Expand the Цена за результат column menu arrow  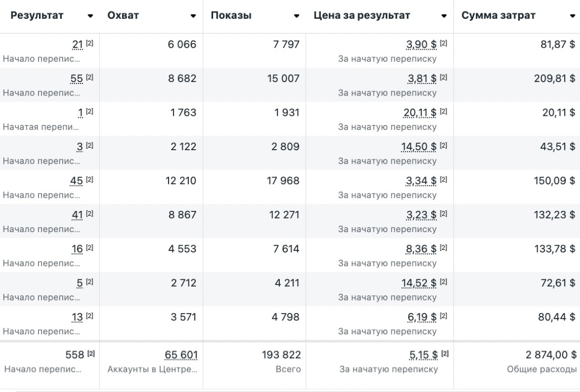(x=444, y=16)
